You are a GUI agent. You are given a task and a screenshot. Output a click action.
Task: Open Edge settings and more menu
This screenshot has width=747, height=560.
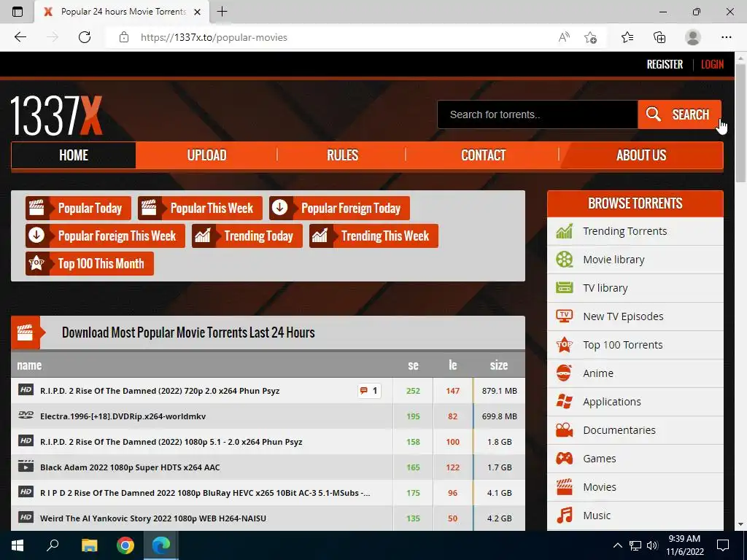tap(726, 37)
